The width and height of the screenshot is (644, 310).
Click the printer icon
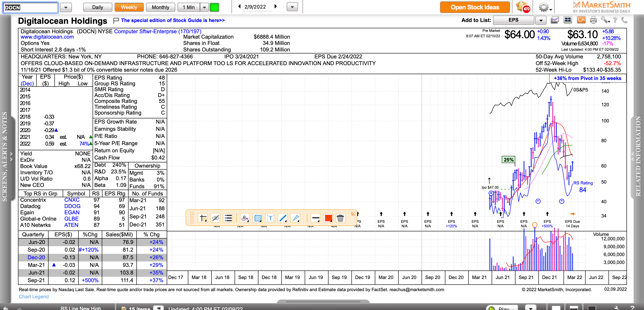593,20
